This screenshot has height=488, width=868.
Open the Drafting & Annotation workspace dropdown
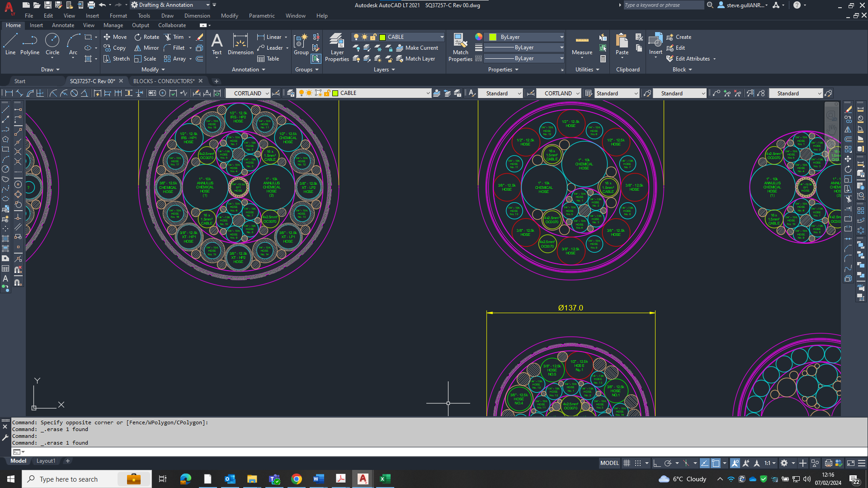click(208, 5)
